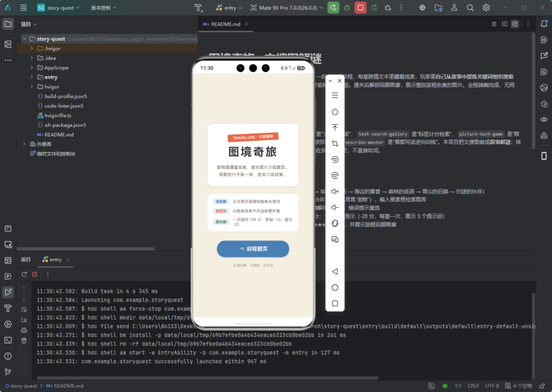Expand the 外部库 node
The image size is (552, 392).
(x=25, y=144)
